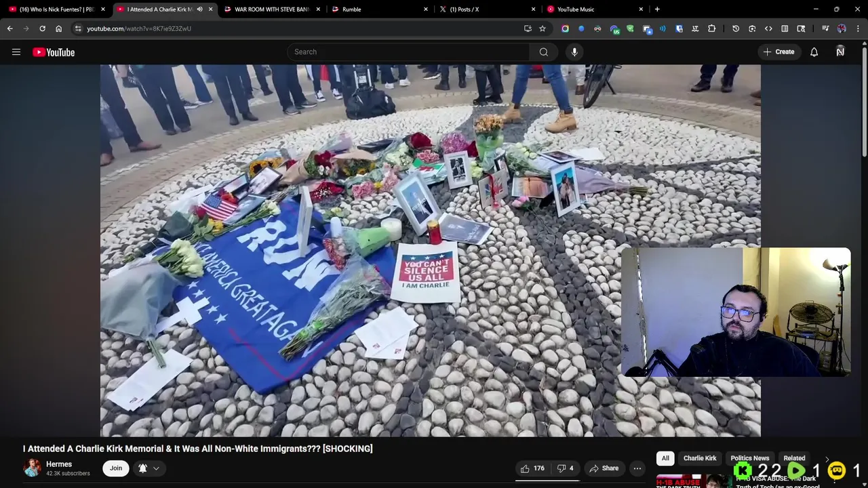Activate voice search microphone
Viewport: 868px width, 488px height.
(x=574, y=52)
